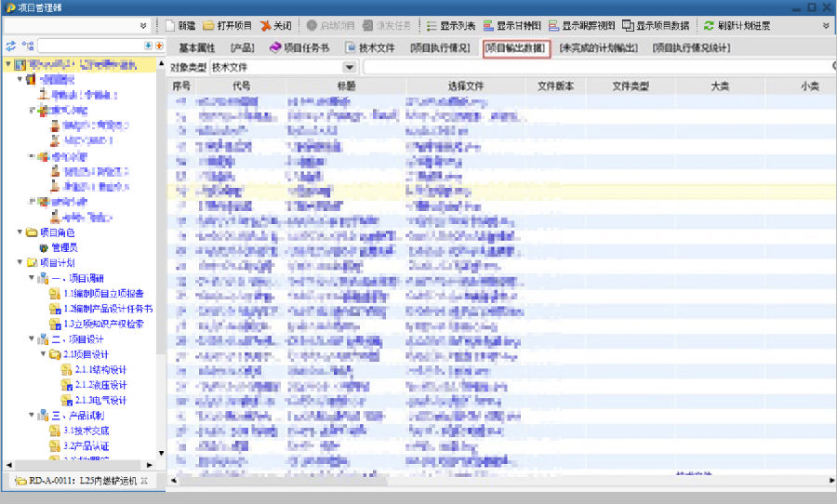Sort by the 选择文件 column header
Screen dimensions: 837x504
[466, 86]
